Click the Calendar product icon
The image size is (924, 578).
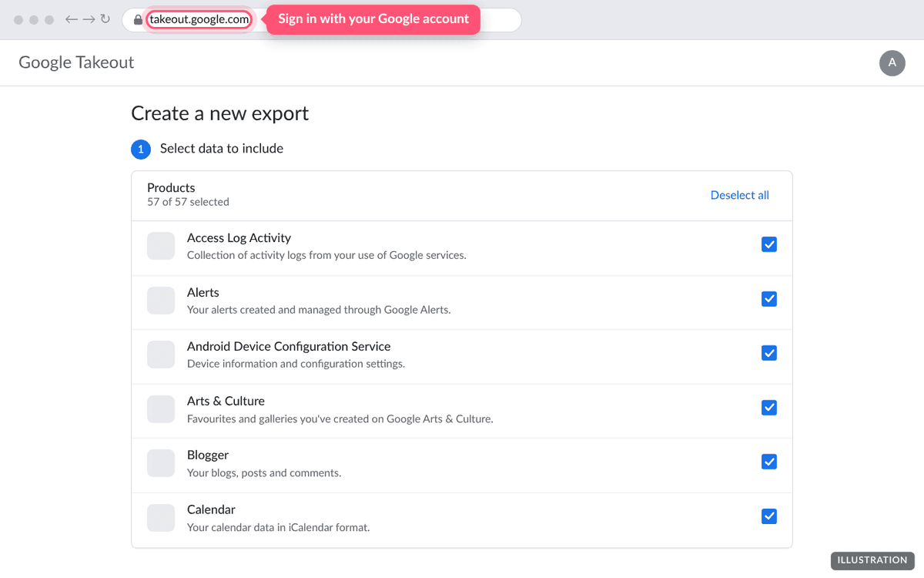[x=161, y=518]
